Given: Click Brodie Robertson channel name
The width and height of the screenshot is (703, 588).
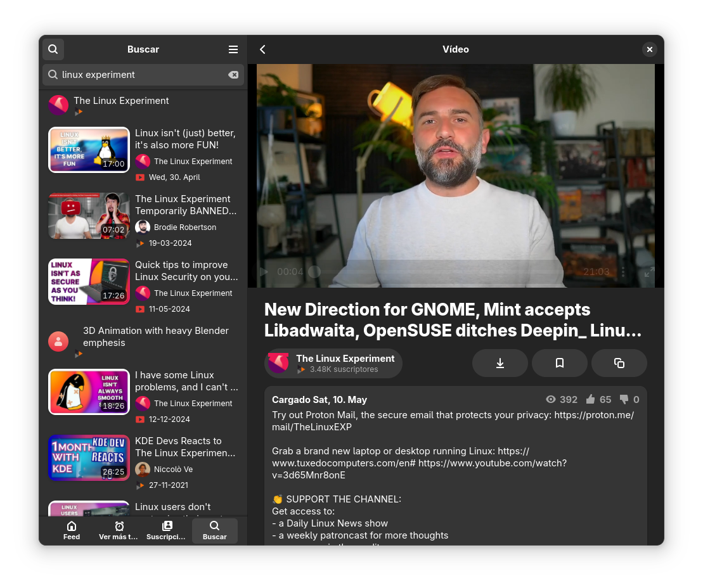Looking at the screenshot, I should click(x=184, y=227).
